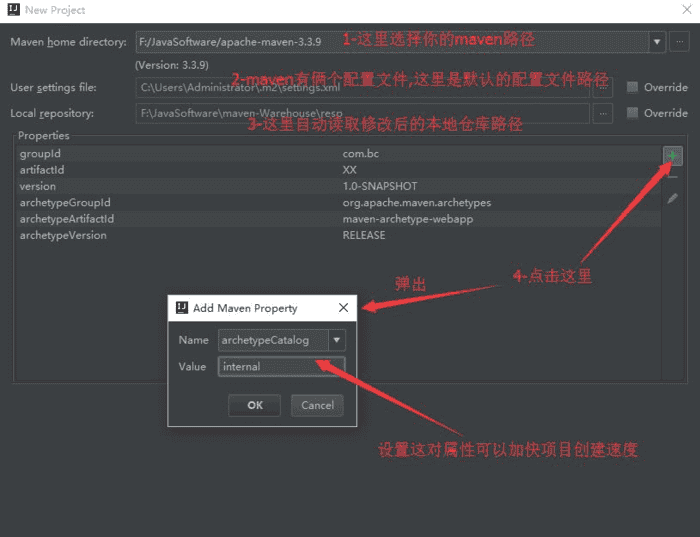Click the RELEASE value cell
The width and height of the screenshot is (700, 537).
coord(364,235)
